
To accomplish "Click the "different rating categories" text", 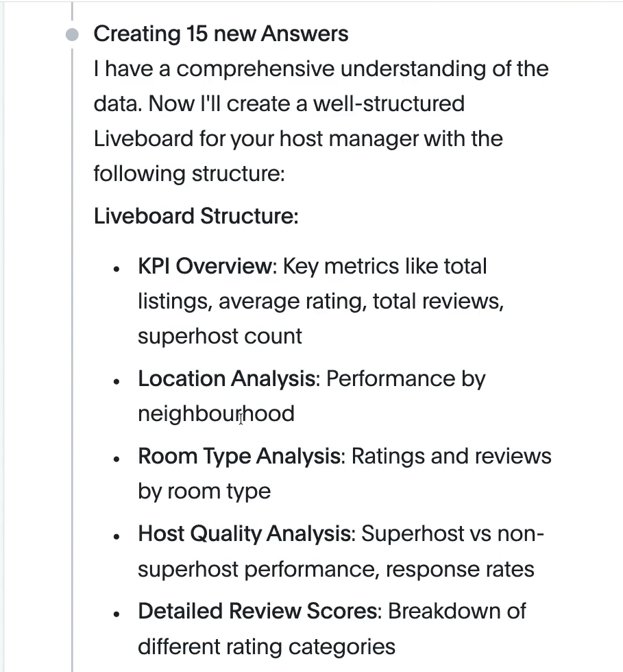I will point(267,646).
